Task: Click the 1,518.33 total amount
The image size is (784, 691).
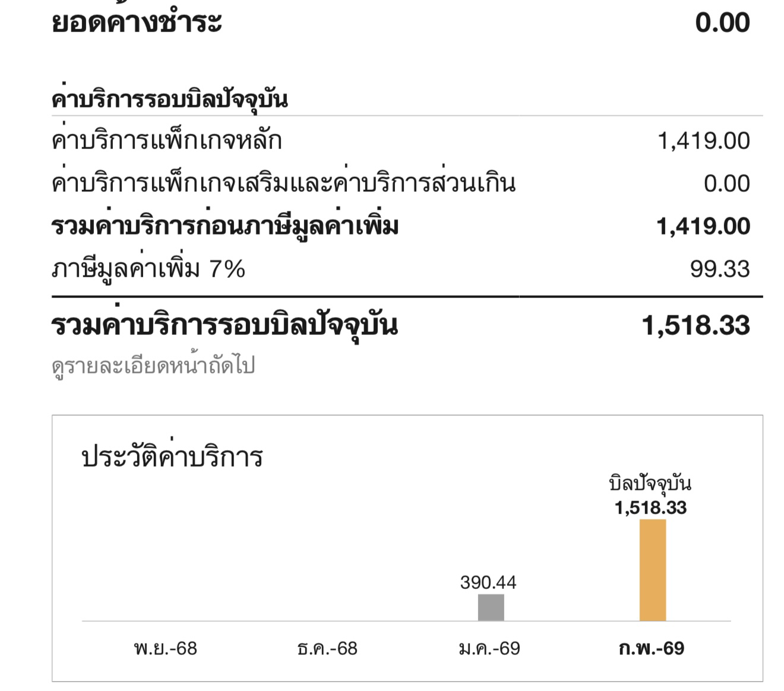Action: tap(696, 326)
